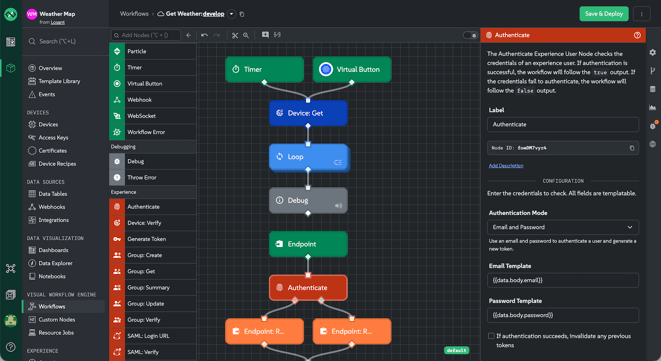Screen dimensions: 661x361
Task: Open the workflow more-options menu
Action: (642, 14)
